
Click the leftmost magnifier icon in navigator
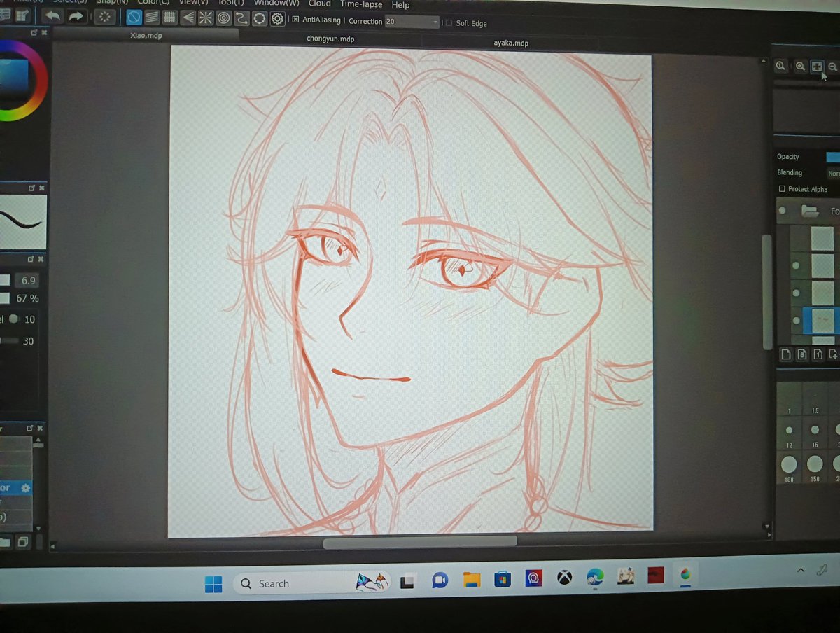click(x=780, y=66)
